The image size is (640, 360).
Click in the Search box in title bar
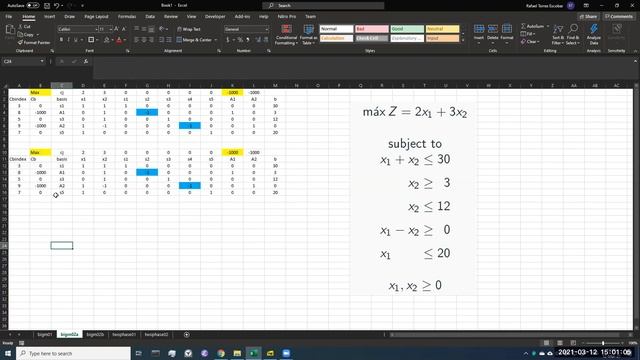point(323,6)
